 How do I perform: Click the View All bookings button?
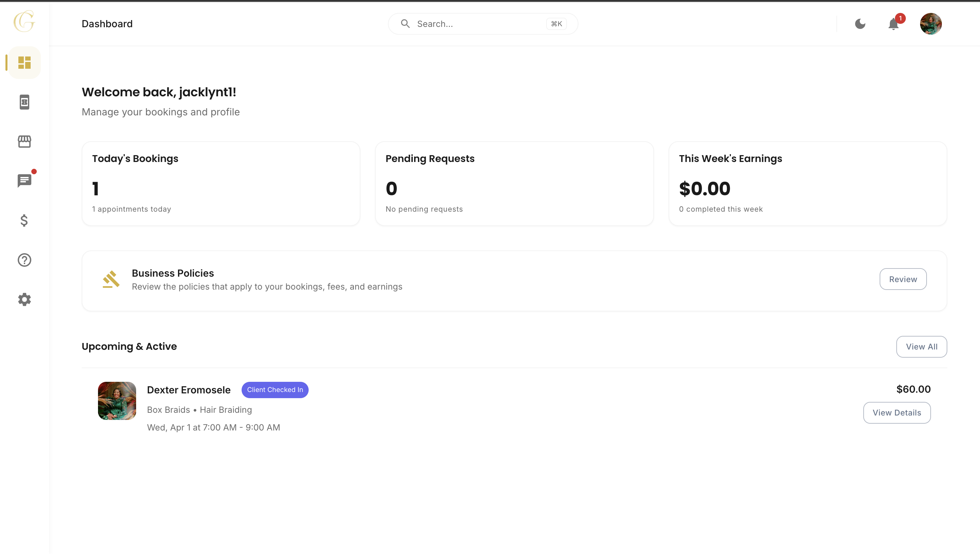pyautogui.click(x=921, y=347)
